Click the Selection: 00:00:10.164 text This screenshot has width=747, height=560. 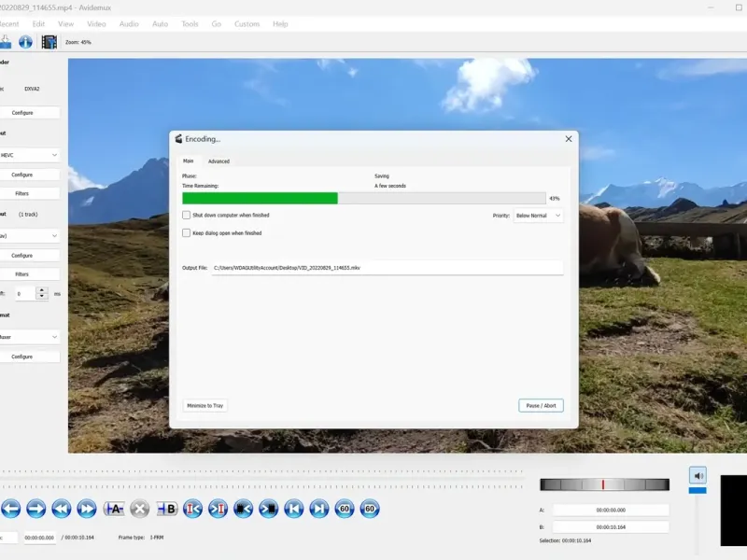(565, 541)
